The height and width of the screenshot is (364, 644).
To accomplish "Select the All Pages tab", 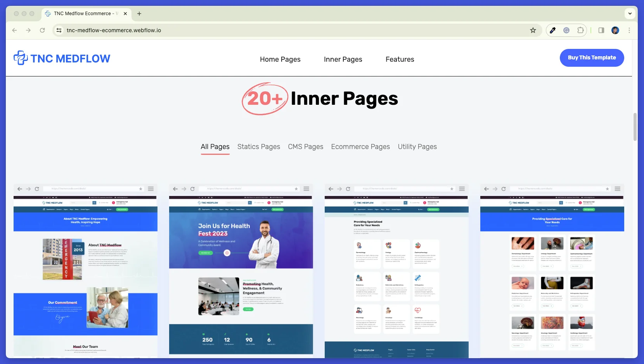I will [215, 147].
